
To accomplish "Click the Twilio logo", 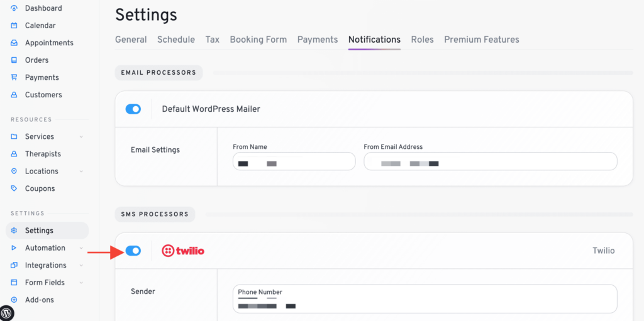I will point(183,251).
